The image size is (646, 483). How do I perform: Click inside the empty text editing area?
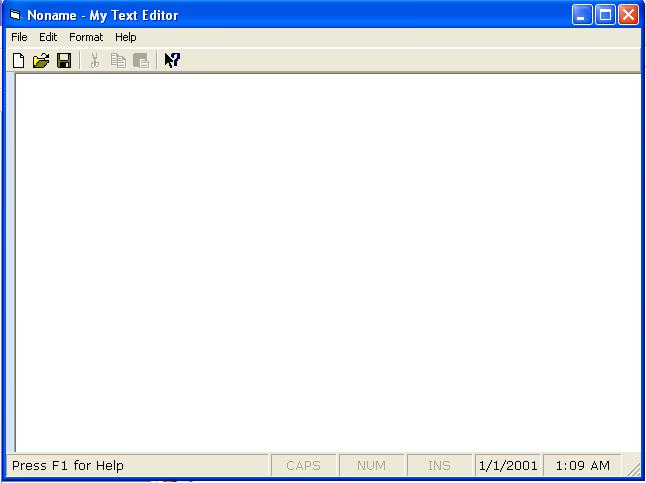click(x=328, y=263)
